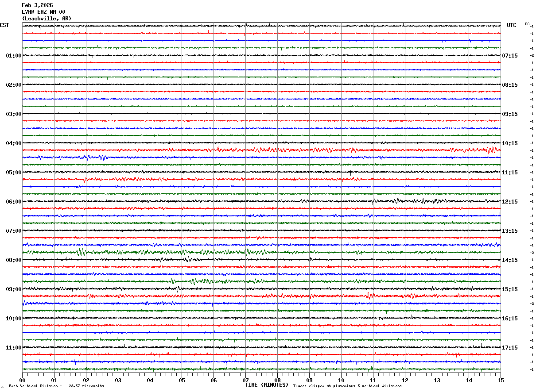Image resolution: width=536 pixels, height=392 pixels.
Task: Click minute tick label '08' on time axis
Action: pyautogui.click(x=277, y=380)
